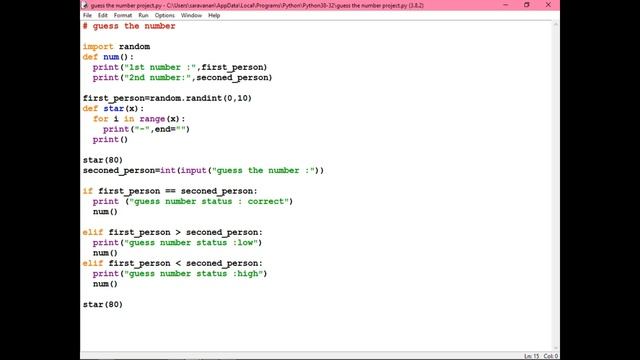Click the Python IDLE title bar icon
This screenshot has height=360, width=640.
click(84, 5)
